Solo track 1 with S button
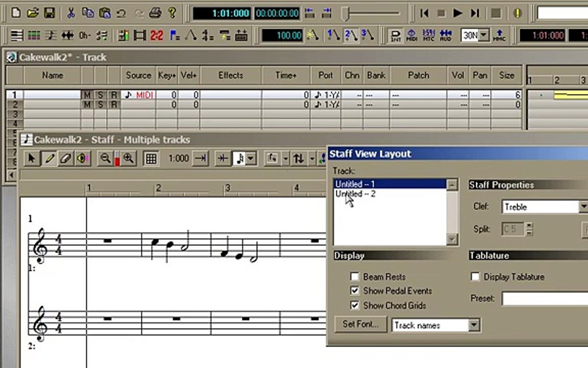 (x=100, y=95)
